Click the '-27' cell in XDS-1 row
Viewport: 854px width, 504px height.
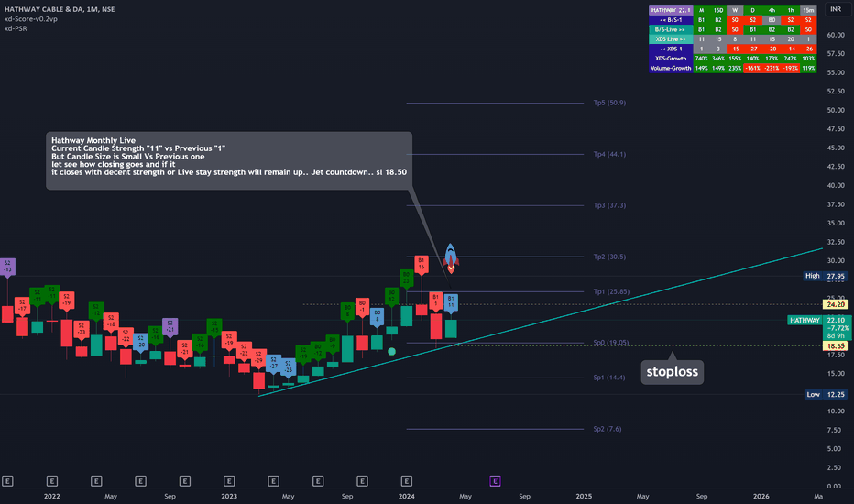752,49
